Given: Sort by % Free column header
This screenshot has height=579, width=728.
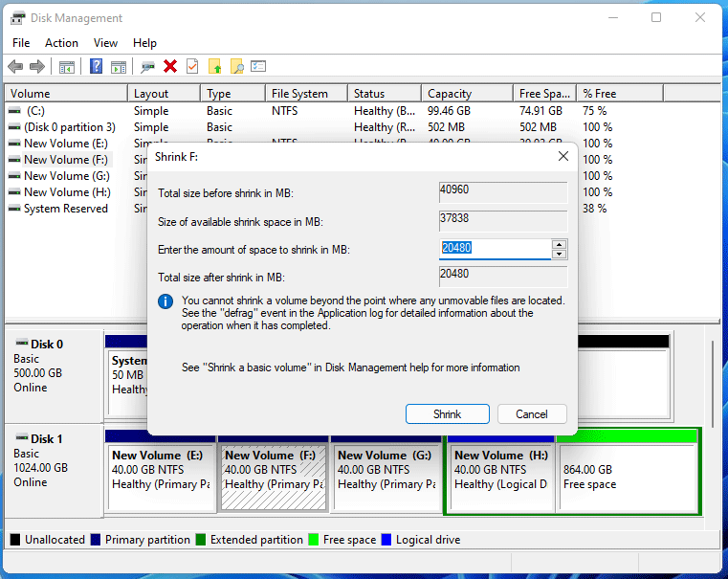Looking at the screenshot, I should pyautogui.click(x=620, y=94).
